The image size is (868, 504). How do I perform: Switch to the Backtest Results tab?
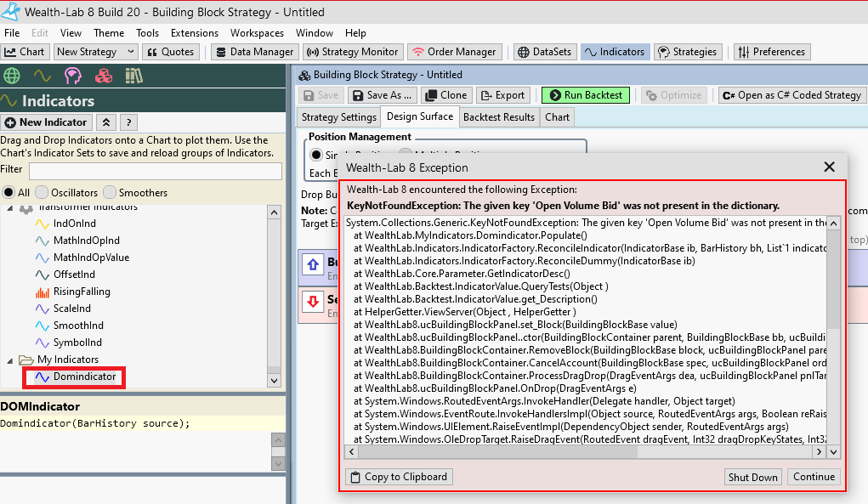497,116
